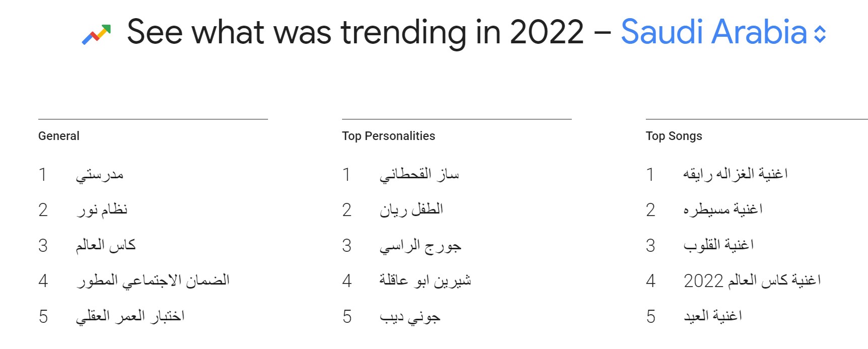Select personality الطفل ريان

pos(411,210)
